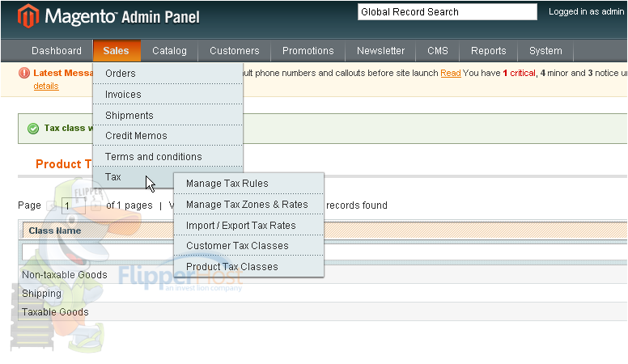Go to previous page arrow
Screen dimensions: 628x364
point(51,205)
